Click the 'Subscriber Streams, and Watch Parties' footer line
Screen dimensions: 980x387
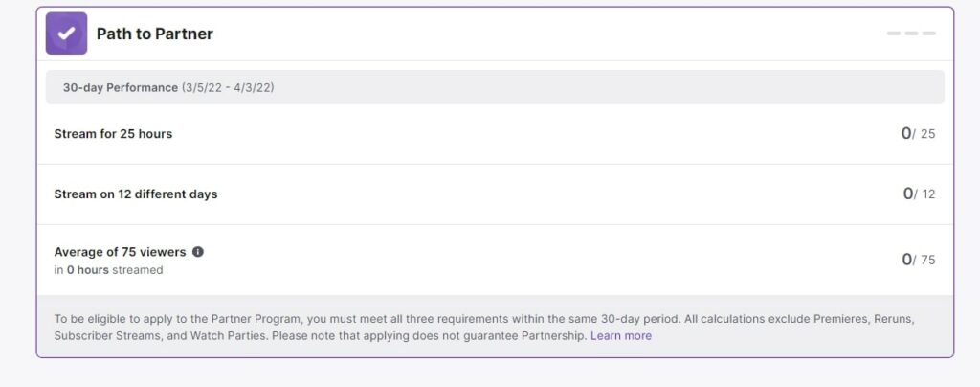click(x=161, y=335)
